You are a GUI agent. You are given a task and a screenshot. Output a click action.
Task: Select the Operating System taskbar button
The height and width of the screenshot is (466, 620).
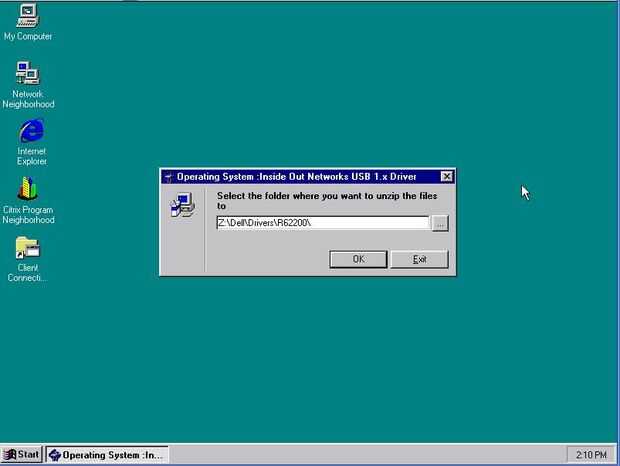(x=107, y=455)
